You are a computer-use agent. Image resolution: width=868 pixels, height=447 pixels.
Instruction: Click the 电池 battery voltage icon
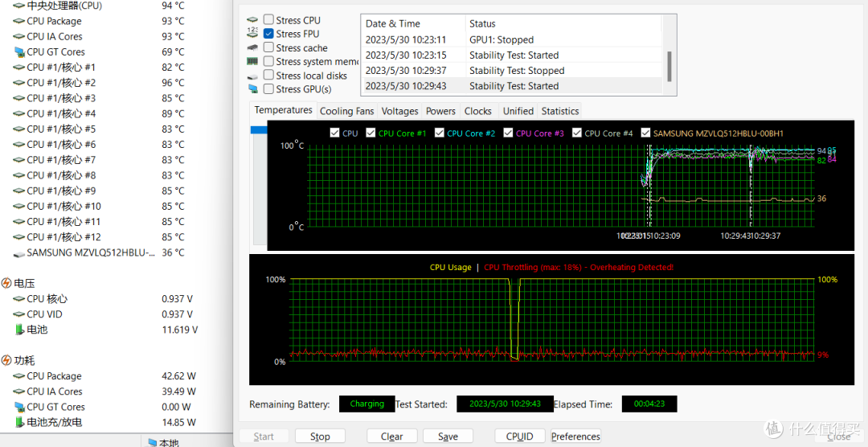click(20, 330)
